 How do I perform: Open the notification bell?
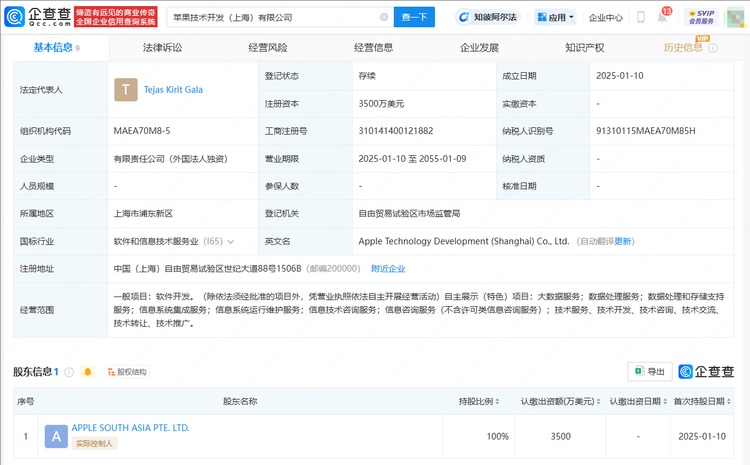tap(662, 17)
